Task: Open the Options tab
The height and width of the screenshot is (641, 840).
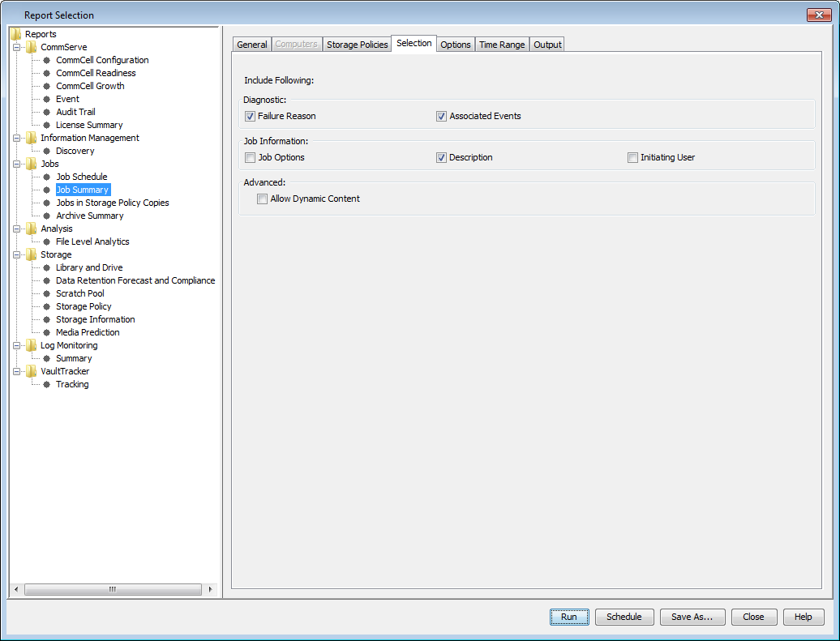Action: 456,45
